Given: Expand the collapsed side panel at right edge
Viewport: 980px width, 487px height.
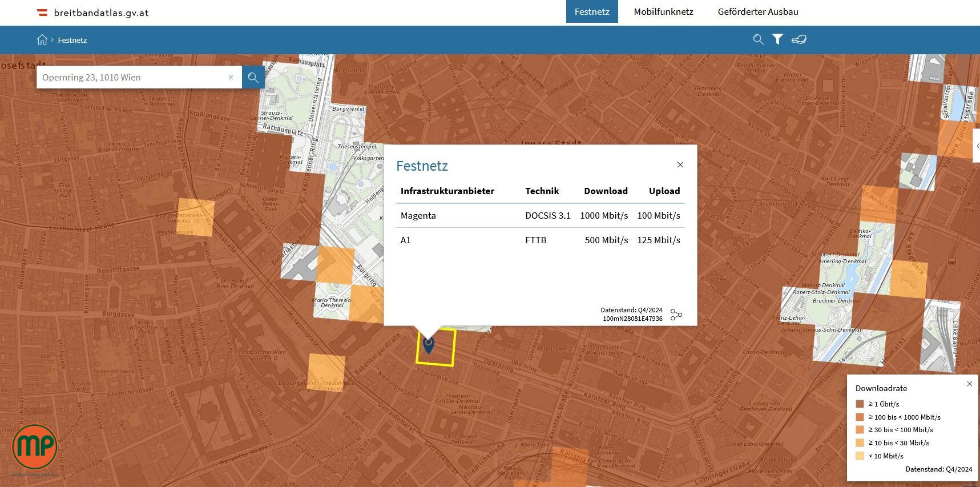Looking at the screenshot, I should (x=977, y=146).
